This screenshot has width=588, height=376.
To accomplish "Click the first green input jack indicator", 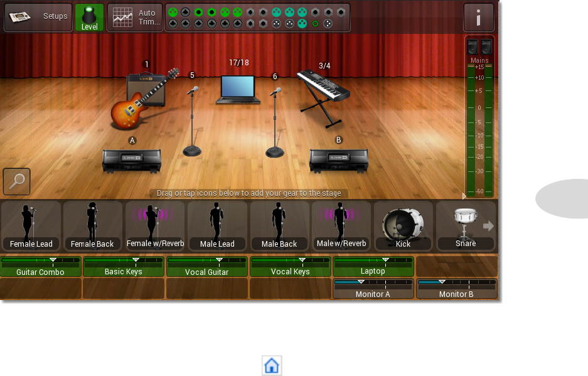I will point(173,13).
